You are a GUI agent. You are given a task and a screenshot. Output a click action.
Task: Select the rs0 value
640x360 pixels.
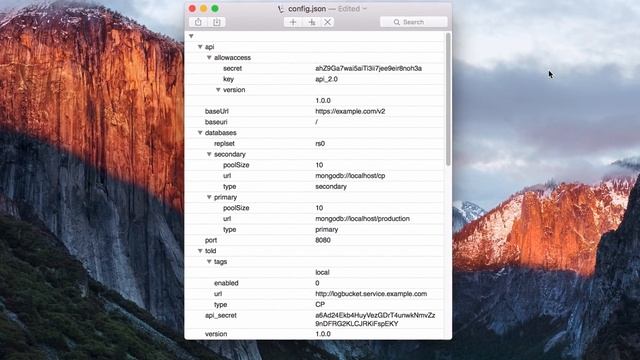pyautogui.click(x=320, y=144)
